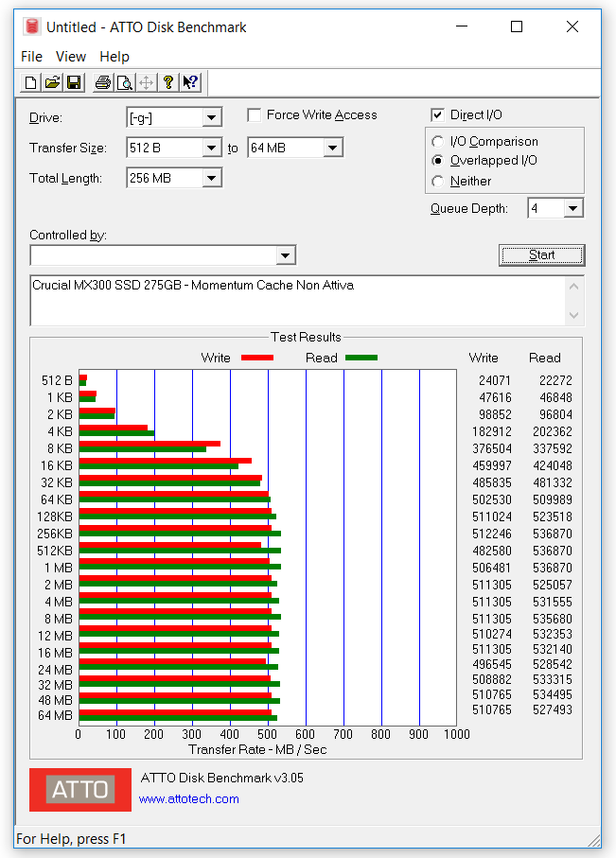This screenshot has width=616, height=858.
Task: Click the Start button
Action: click(x=541, y=255)
